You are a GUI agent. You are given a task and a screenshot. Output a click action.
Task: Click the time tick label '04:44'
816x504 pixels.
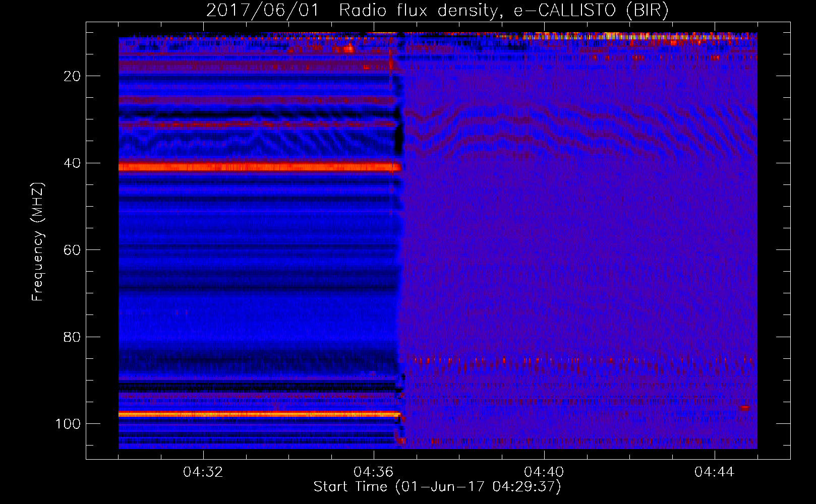pyautogui.click(x=715, y=472)
